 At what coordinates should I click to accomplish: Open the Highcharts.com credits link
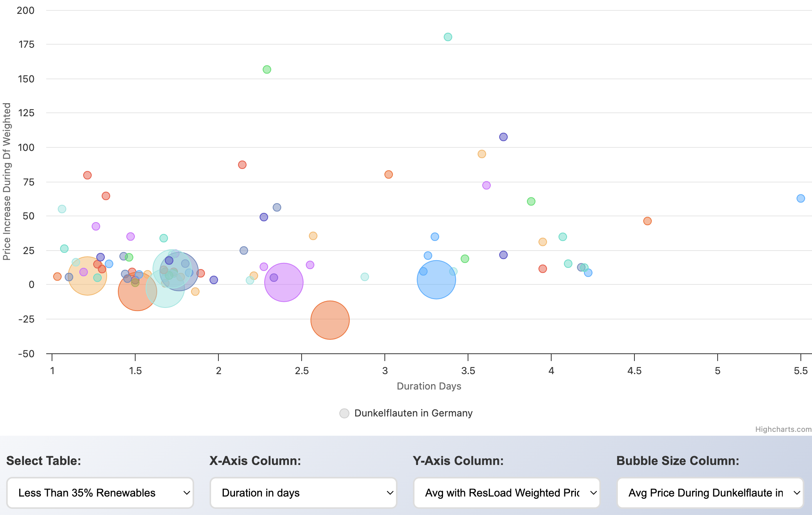pyautogui.click(x=783, y=429)
